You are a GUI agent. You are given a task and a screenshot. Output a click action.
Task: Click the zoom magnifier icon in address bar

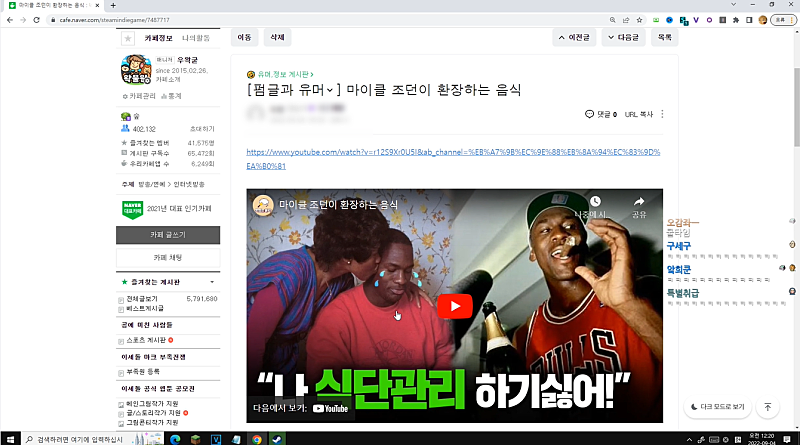[x=612, y=20]
